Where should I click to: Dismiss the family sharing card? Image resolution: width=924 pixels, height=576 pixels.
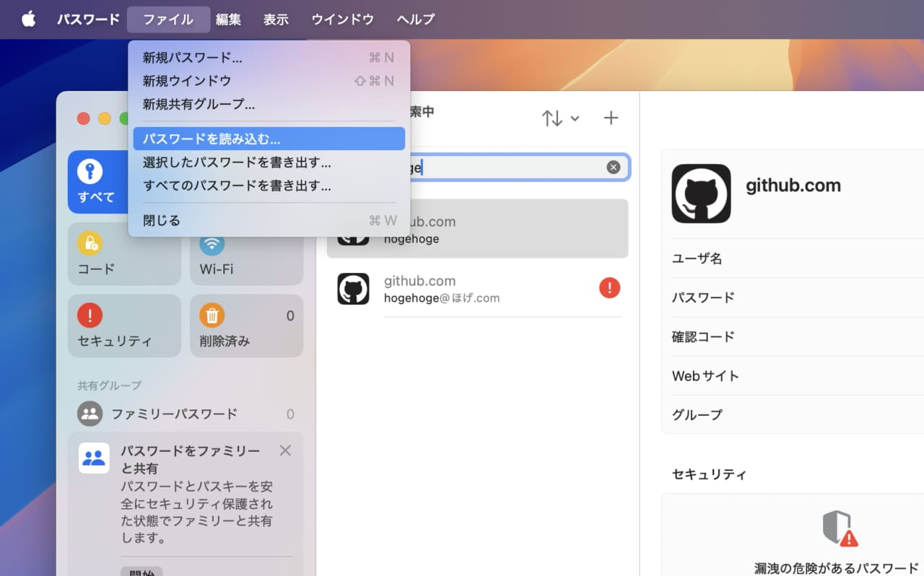pos(285,450)
